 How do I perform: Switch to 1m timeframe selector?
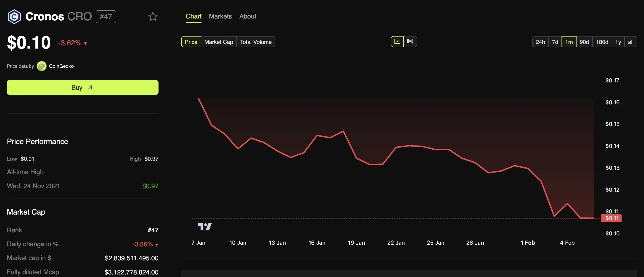pos(568,41)
